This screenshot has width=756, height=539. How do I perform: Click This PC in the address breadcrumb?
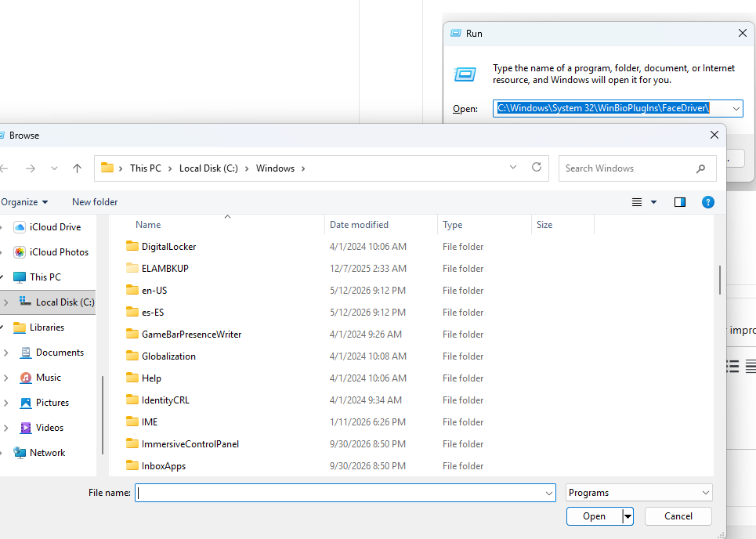146,168
